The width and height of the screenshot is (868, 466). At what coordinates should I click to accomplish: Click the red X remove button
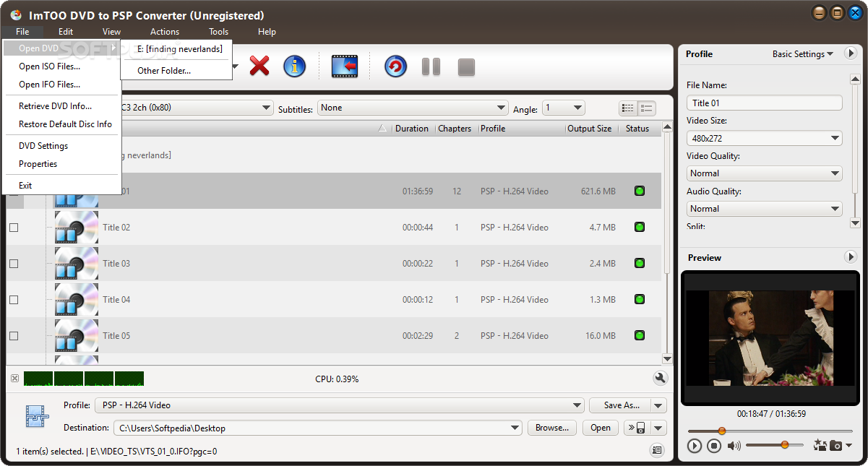(x=259, y=66)
